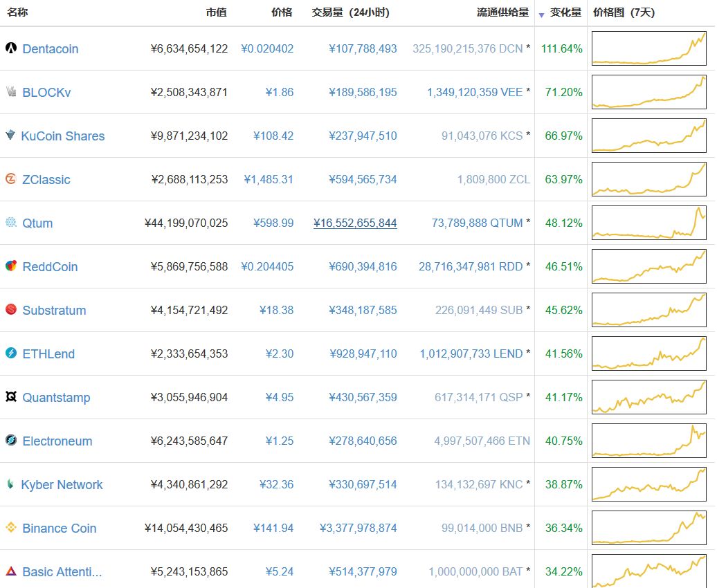717x588 pixels.
Task: Click the ReddCoin logo icon
Action: click(x=11, y=266)
